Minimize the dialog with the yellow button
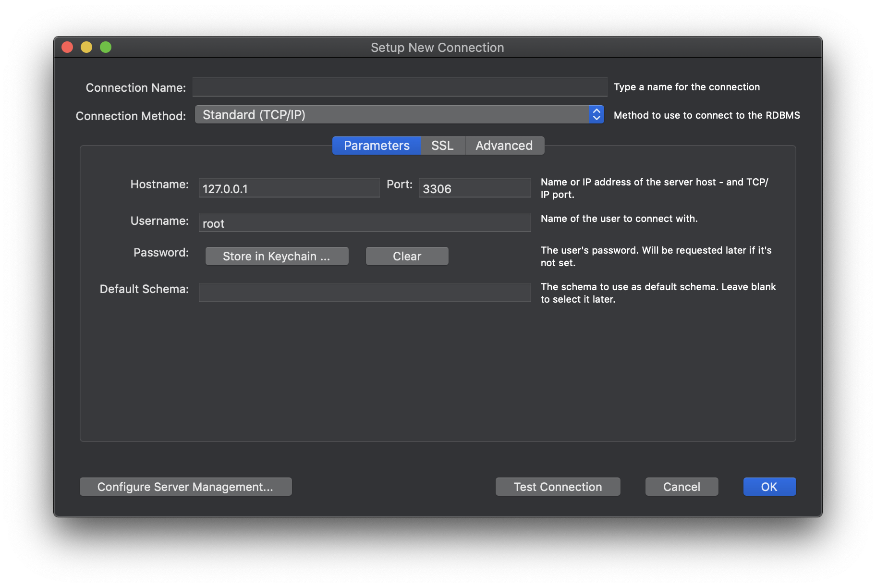This screenshot has width=876, height=588. coord(86,47)
